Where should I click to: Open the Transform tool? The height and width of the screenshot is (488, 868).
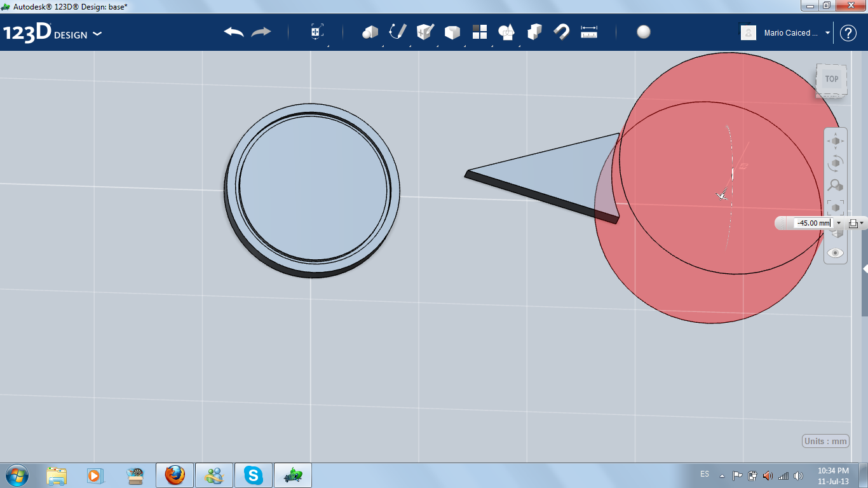(x=317, y=32)
